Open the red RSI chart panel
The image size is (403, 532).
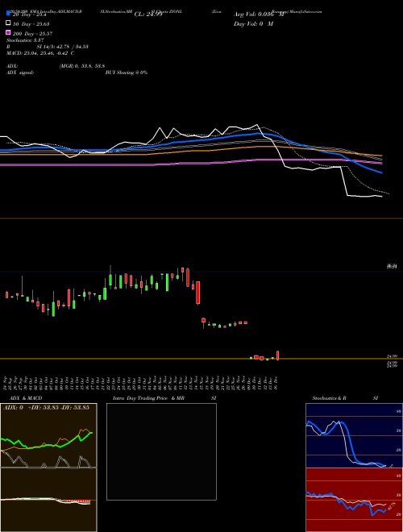pyautogui.click(x=354, y=500)
